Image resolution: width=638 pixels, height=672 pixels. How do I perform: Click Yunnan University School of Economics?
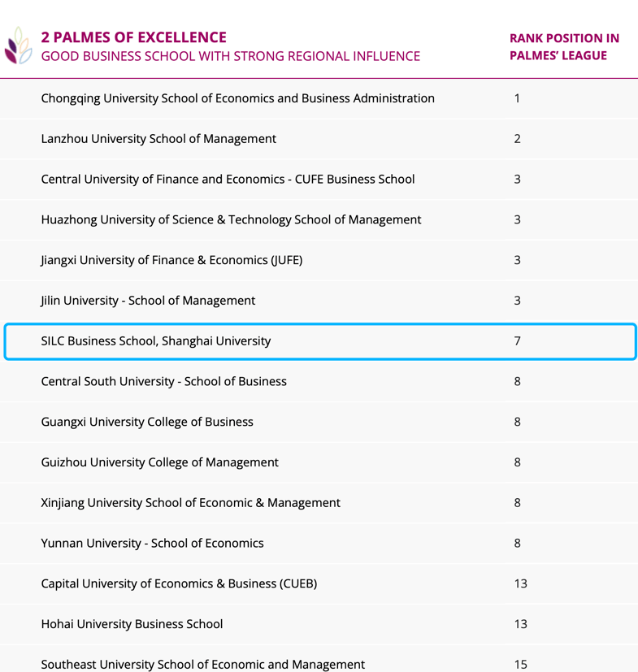152,543
